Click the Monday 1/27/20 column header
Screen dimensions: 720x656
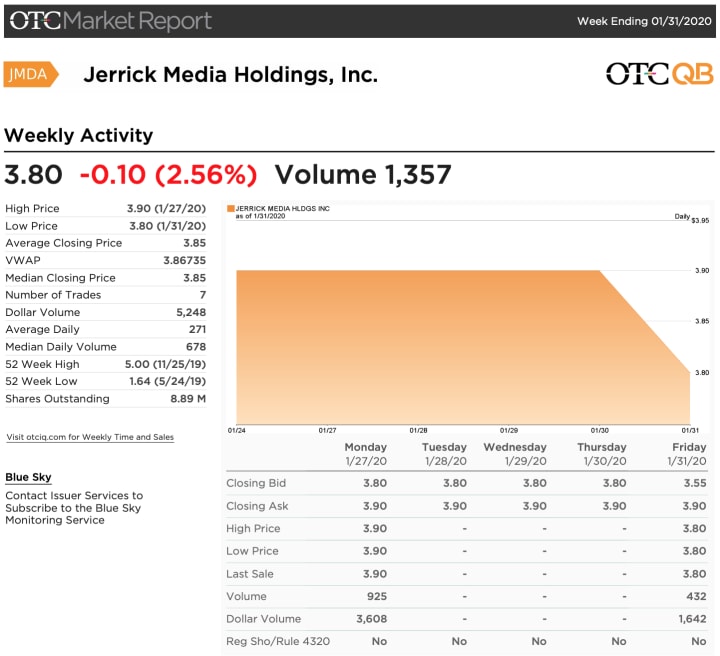click(366, 454)
